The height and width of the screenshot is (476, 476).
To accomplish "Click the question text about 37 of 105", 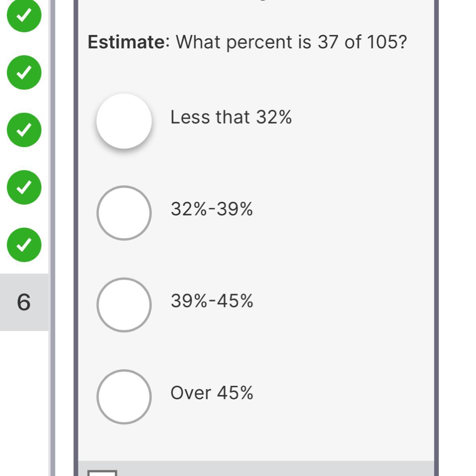I will pyautogui.click(x=291, y=42).
